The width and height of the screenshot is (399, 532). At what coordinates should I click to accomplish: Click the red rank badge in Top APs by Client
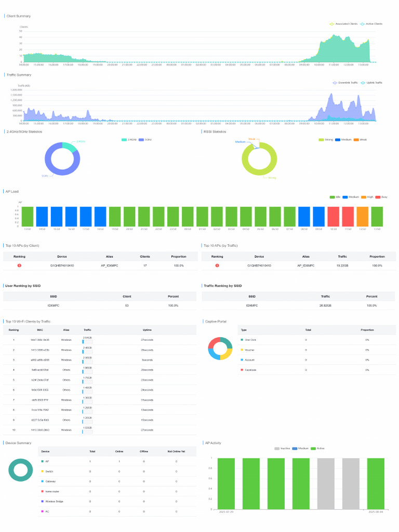pos(19,265)
